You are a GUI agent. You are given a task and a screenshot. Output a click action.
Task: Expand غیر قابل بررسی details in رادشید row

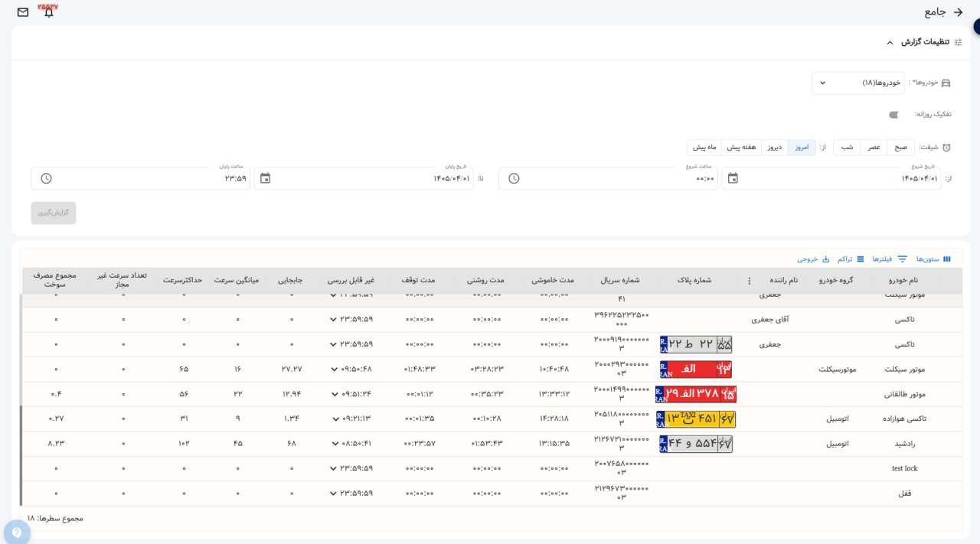[334, 444]
